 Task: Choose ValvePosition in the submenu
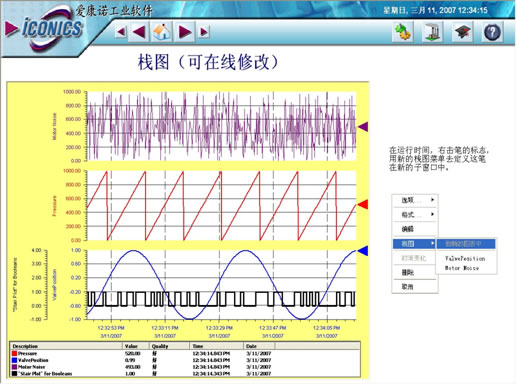pyautogui.click(x=465, y=258)
